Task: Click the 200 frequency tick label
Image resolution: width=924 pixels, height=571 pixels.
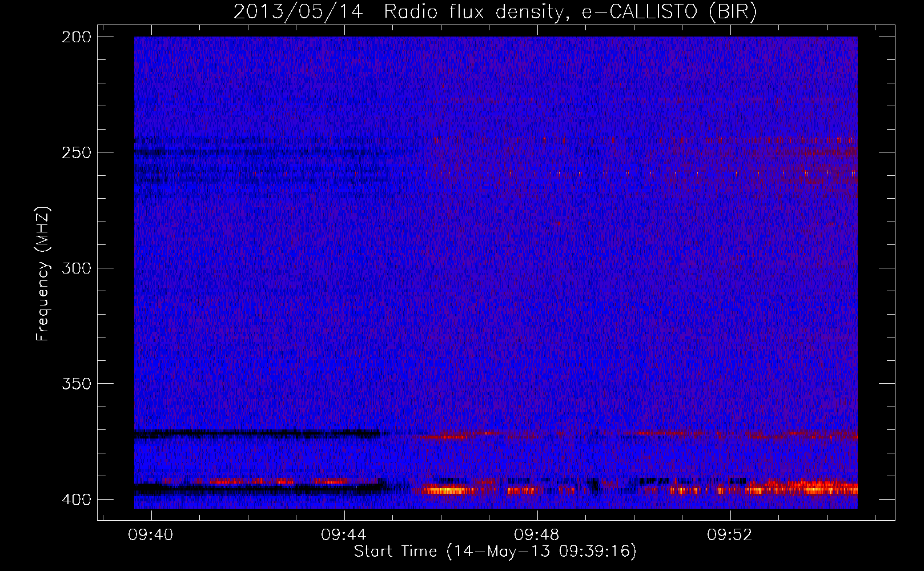Action: (x=77, y=37)
